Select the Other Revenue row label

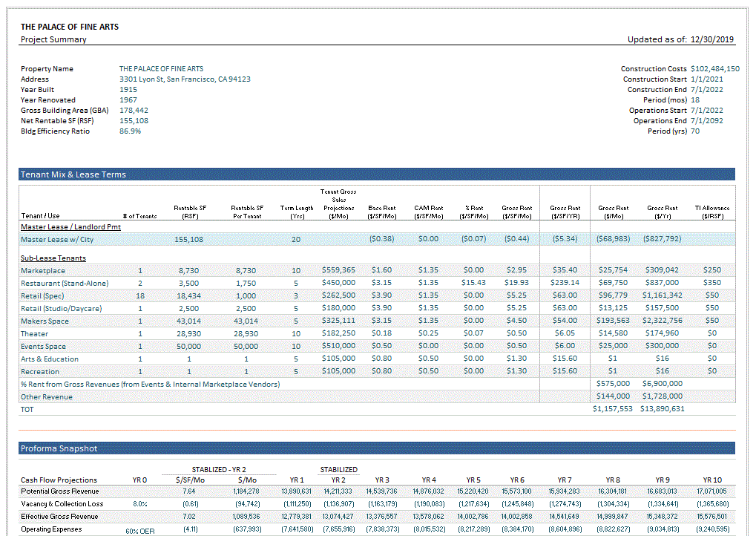coord(46,397)
